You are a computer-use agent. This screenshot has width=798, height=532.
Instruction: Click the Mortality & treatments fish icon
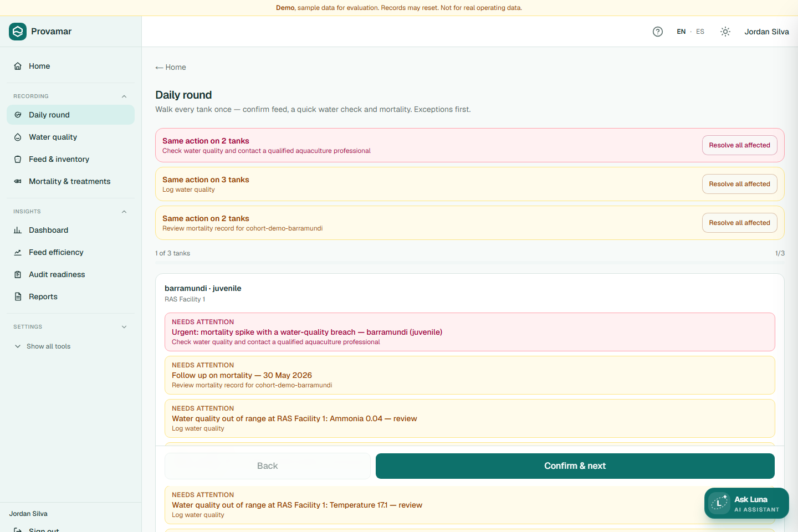click(18, 181)
